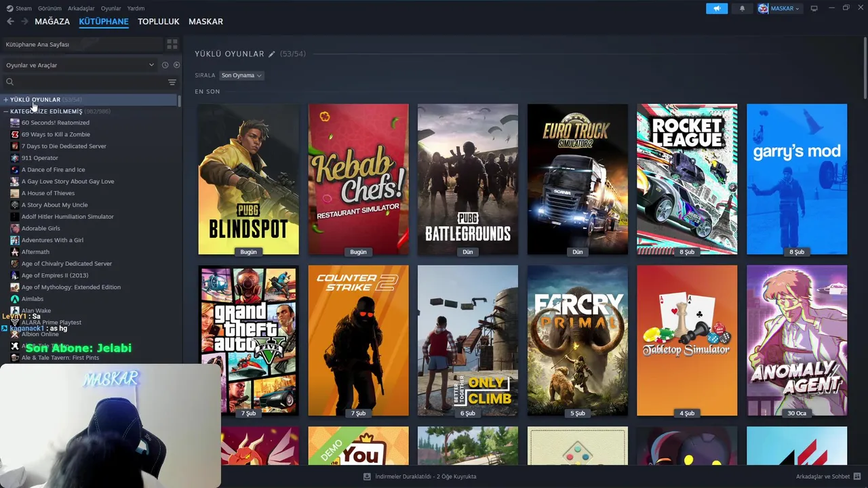The image size is (868, 488).
Task: Click the friends chat icon
Action: coord(857,476)
